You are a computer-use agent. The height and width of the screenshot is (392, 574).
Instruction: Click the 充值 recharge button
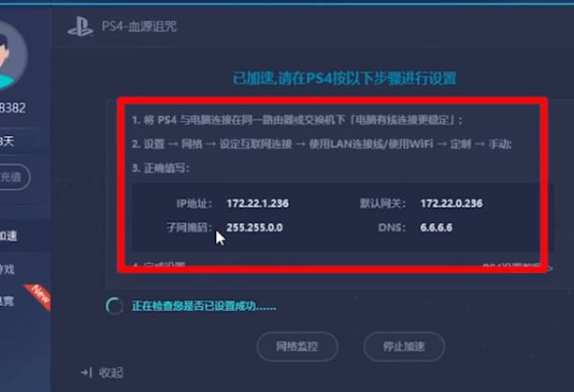14,177
